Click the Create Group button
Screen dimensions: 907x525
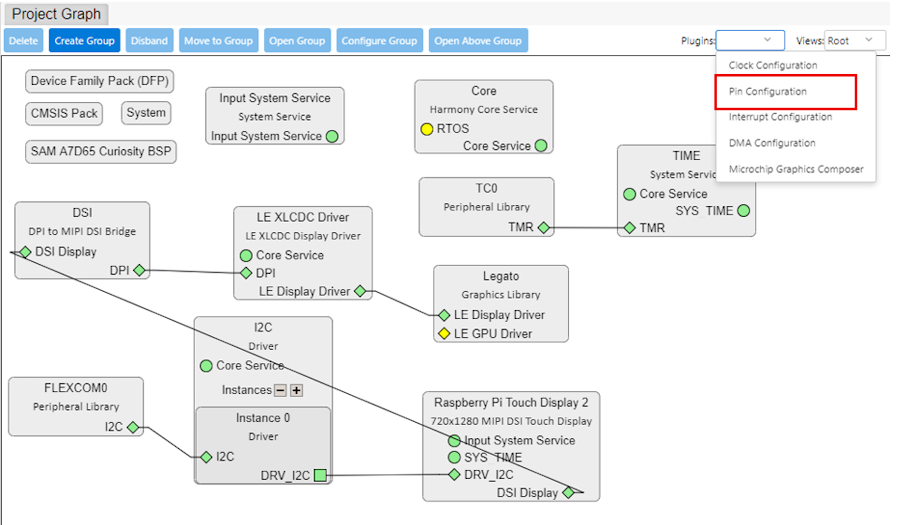(84, 41)
